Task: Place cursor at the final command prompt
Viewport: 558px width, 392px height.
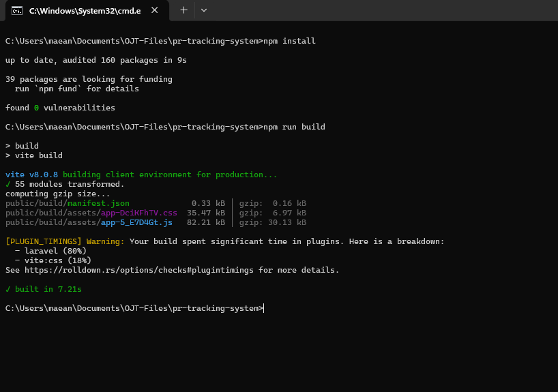Action: (x=264, y=308)
